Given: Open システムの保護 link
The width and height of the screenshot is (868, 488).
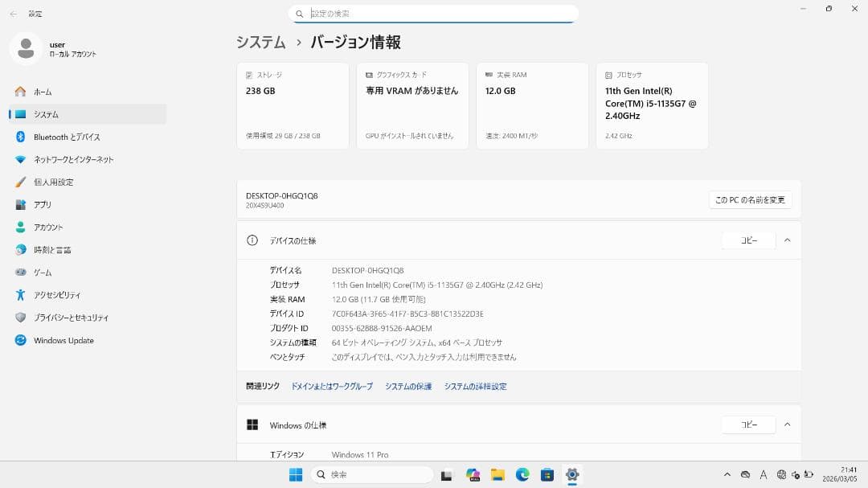Looking at the screenshot, I should [408, 387].
